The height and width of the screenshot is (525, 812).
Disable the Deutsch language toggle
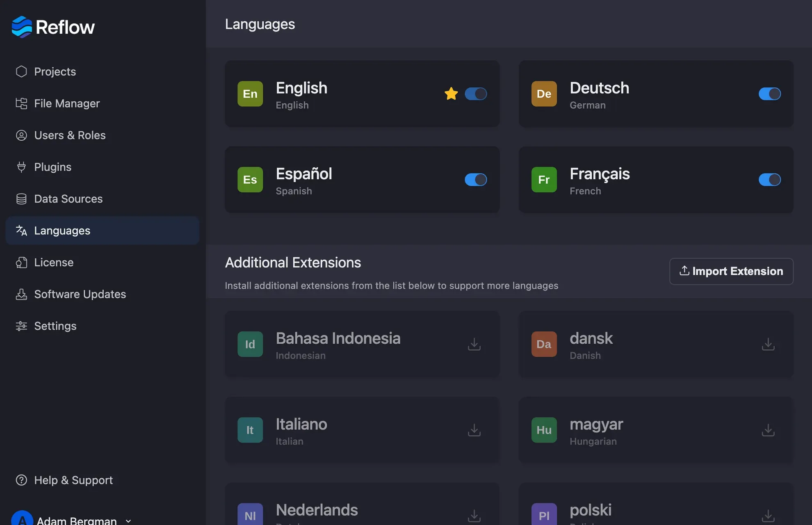click(x=769, y=94)
